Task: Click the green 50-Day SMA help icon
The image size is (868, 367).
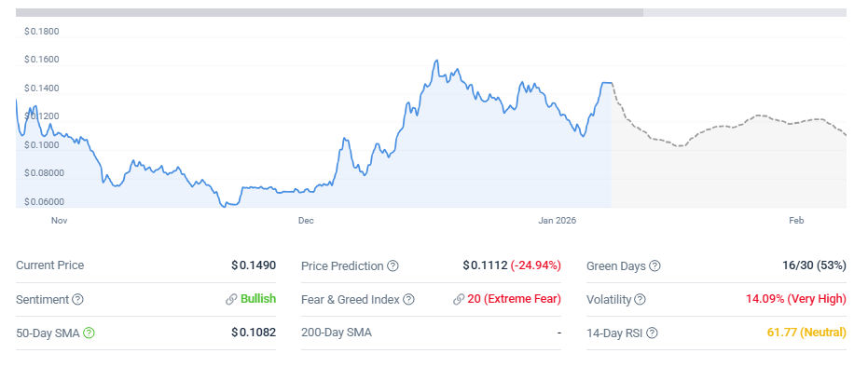Action: click(90, 333)
